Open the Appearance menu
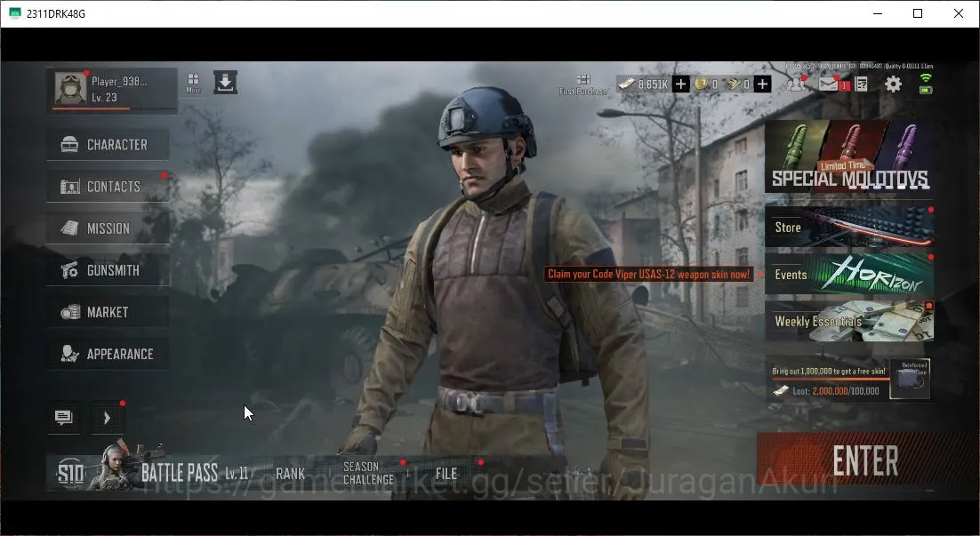The height and width of the screenshot is (536, 980). point(108,354)
